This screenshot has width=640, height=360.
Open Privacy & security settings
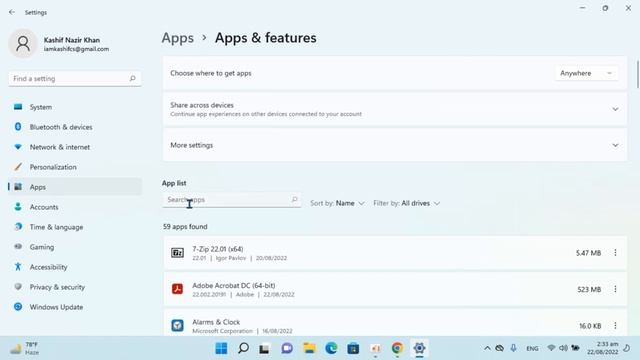[75, 287]
